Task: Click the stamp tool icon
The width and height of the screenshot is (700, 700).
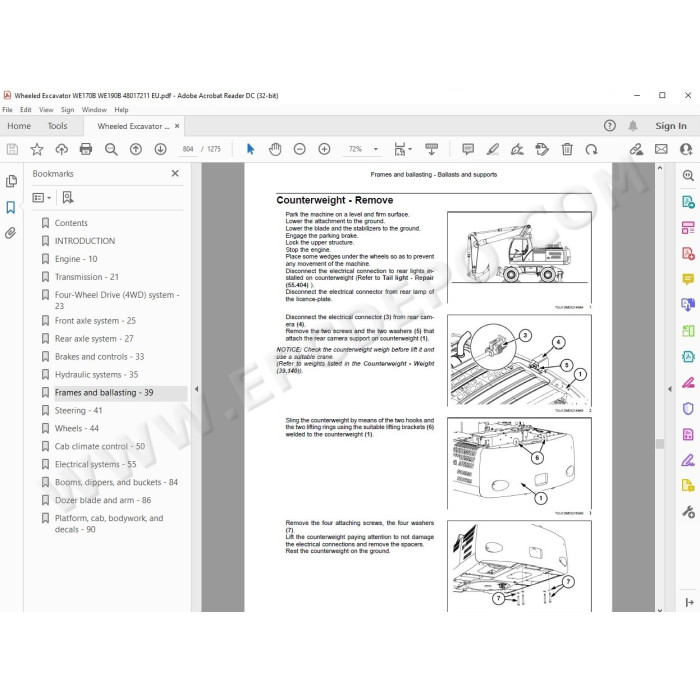Action: (x=542, y=149)
